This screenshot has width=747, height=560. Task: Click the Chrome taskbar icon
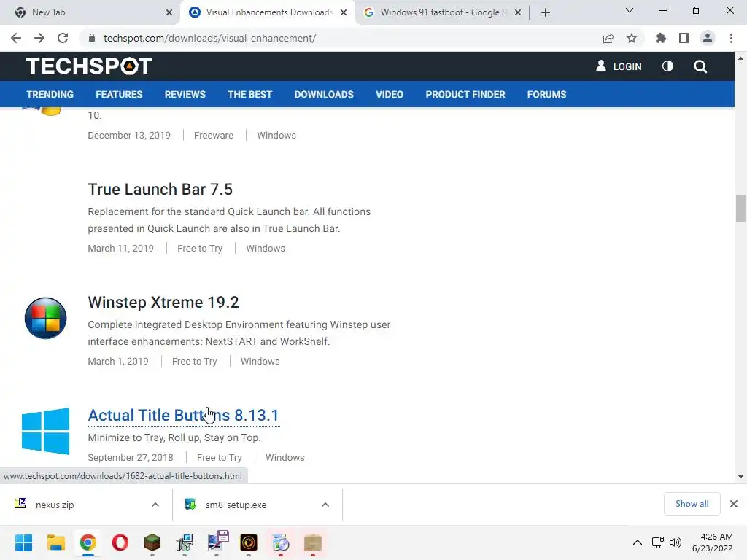pos(88,542)
